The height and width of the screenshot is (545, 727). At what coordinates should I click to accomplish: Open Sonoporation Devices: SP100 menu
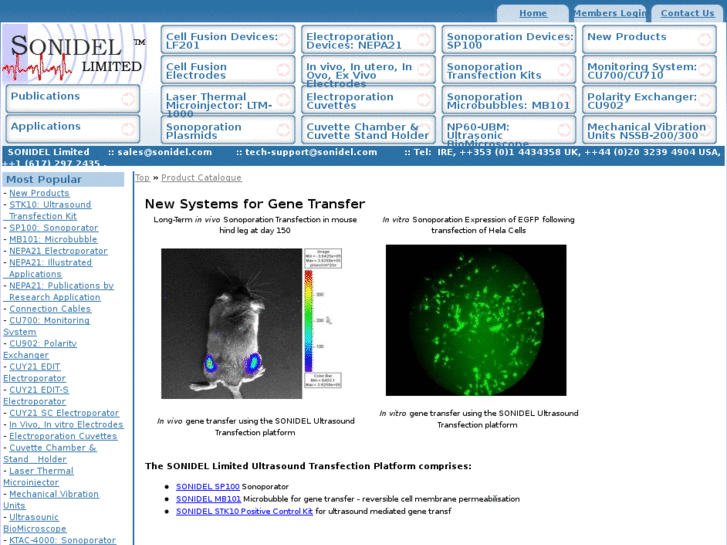pyautogui.click(x=509, y=39)
